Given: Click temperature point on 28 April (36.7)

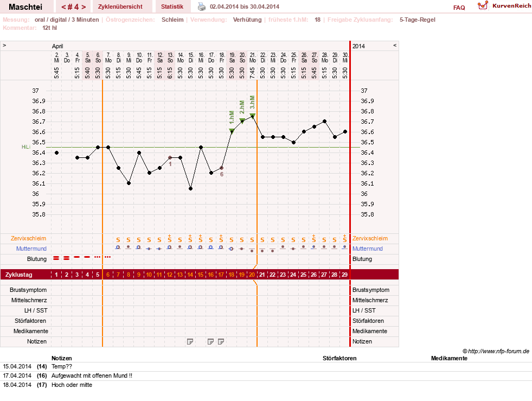Looking at the screenshot, I should (x=325, y=121).
